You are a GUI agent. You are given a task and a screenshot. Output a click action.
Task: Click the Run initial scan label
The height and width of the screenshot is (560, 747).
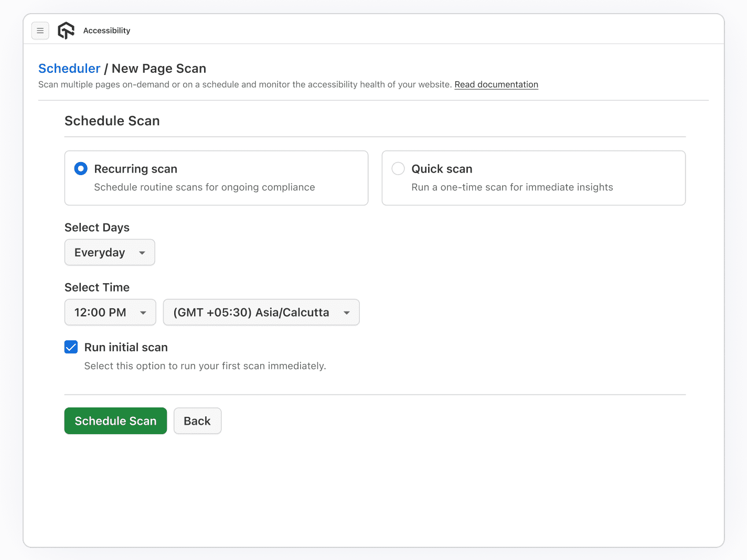126,347
